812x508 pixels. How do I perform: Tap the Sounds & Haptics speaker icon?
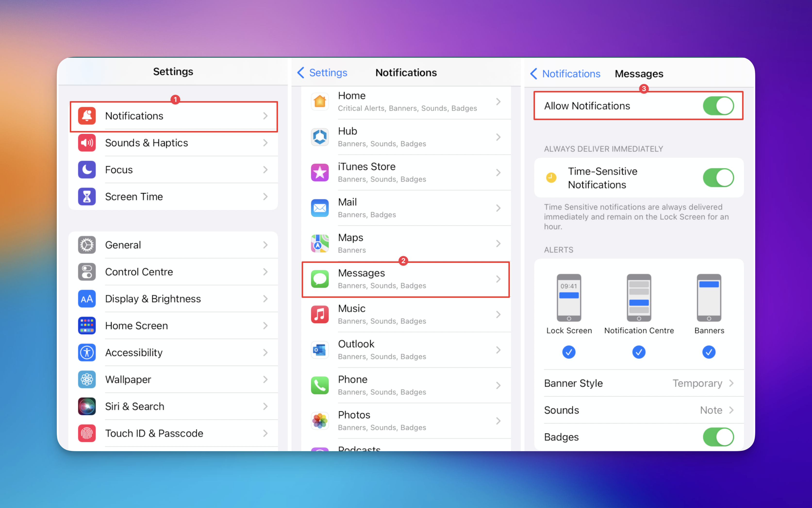(x=87, y=143)
